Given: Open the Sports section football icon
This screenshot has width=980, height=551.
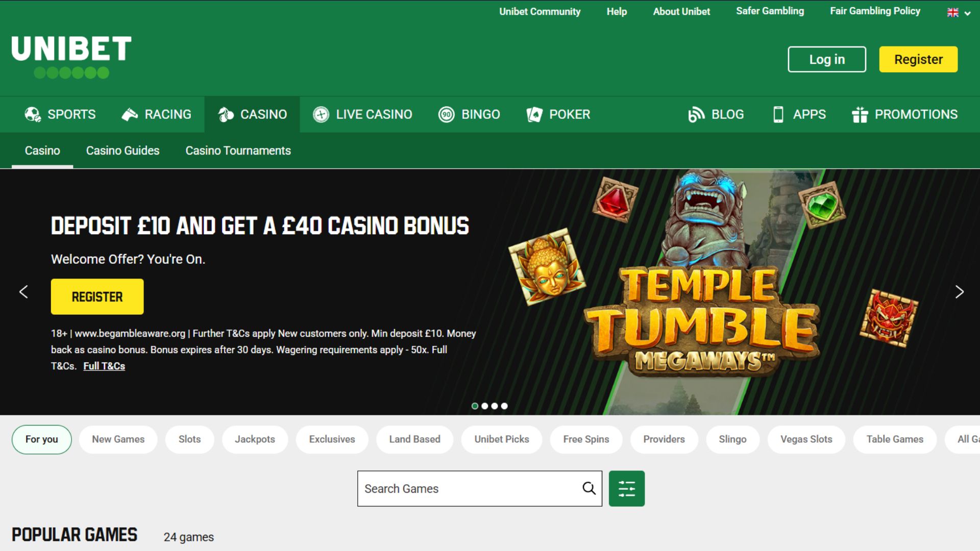Looking at the screenshot, I should (33, 114).
